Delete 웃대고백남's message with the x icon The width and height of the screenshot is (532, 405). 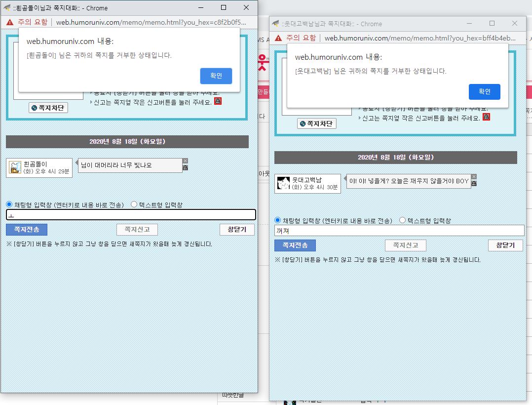coord(474,177)
